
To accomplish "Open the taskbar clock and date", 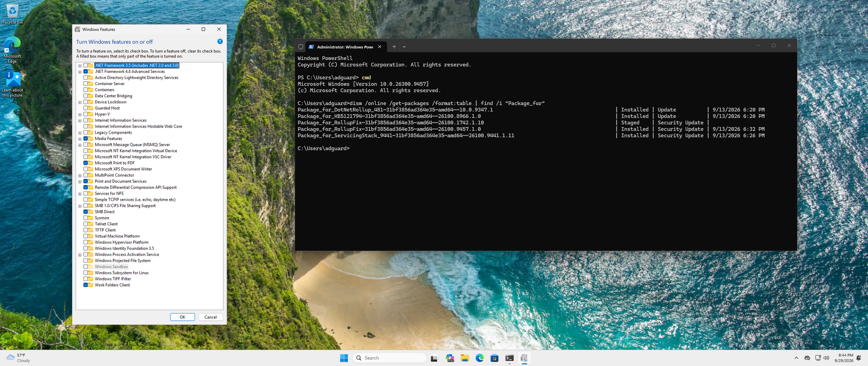I will 844,358.
